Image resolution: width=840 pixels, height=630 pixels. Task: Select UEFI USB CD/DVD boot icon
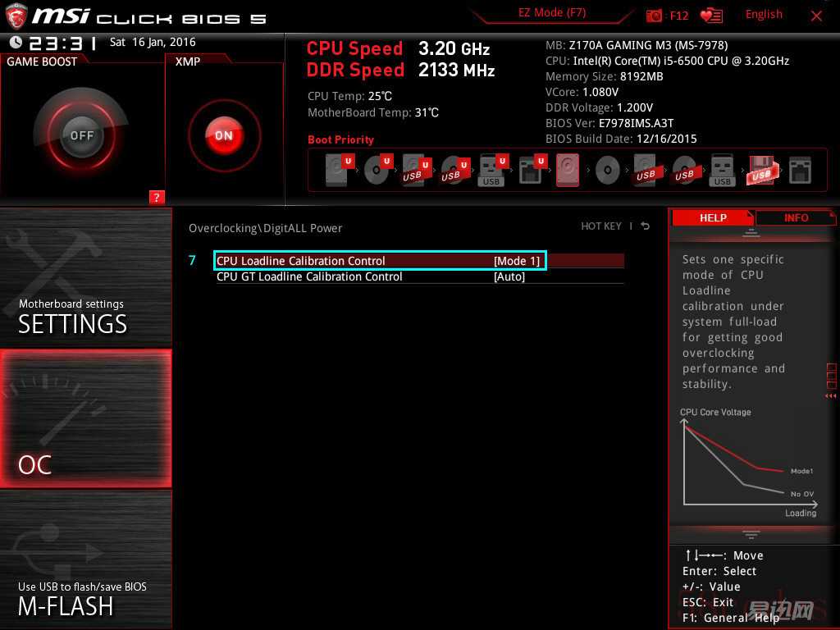tap(455, 171)
